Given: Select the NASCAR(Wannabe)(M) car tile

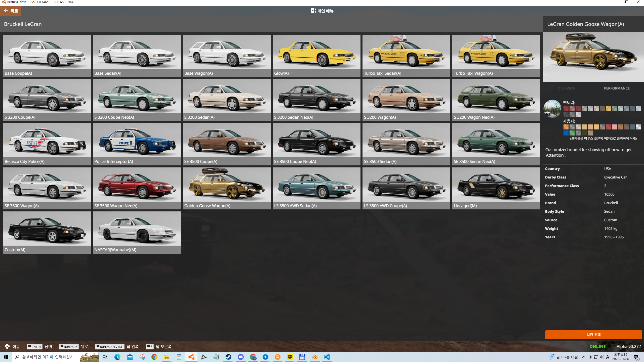Looking at the screenshot, I should 137,232.
